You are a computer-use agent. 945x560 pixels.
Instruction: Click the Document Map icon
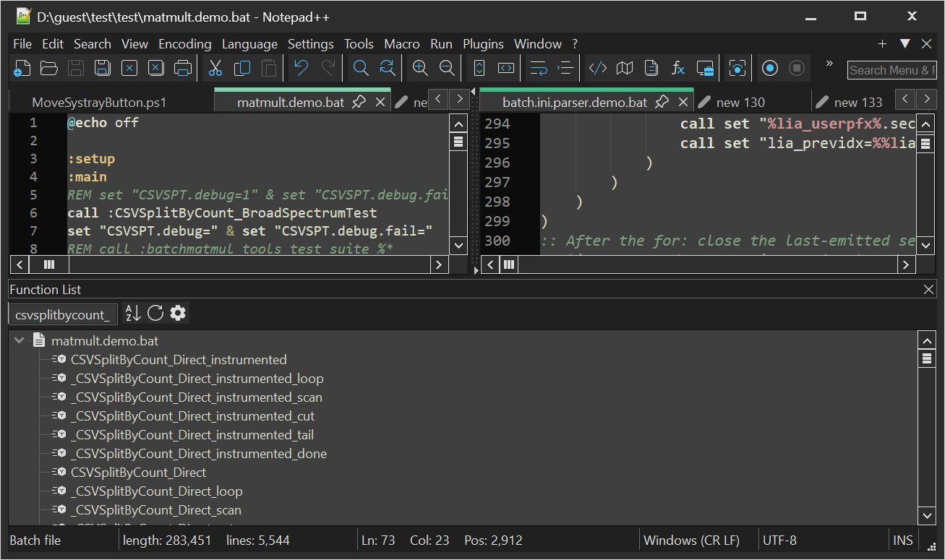(x=625, y=69)
